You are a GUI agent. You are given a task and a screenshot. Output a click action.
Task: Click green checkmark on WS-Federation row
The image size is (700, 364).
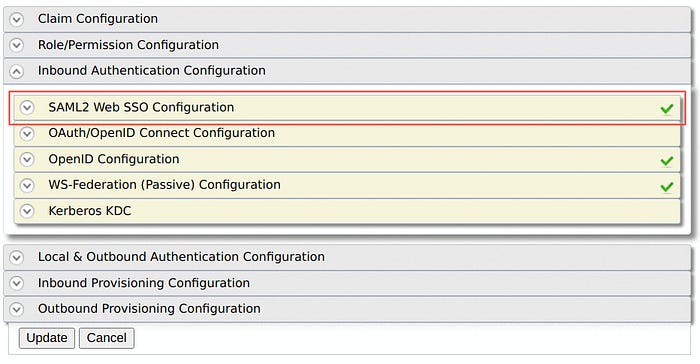[x=667, y=187]
